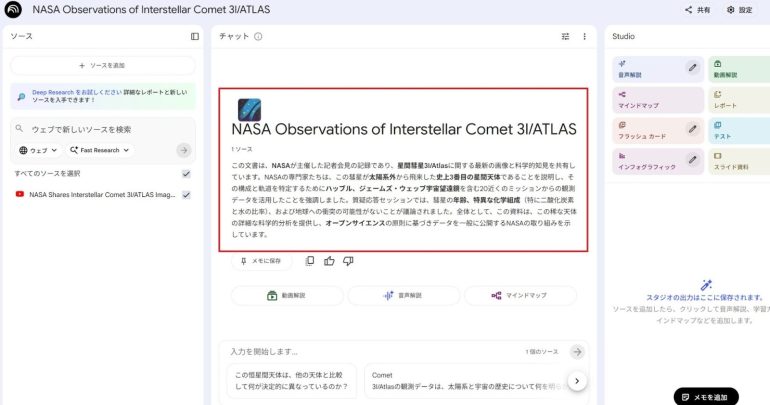Viewport: 770px width, 405px height.
Task: Copy the summary with copy icon
Action: point(310,261)
